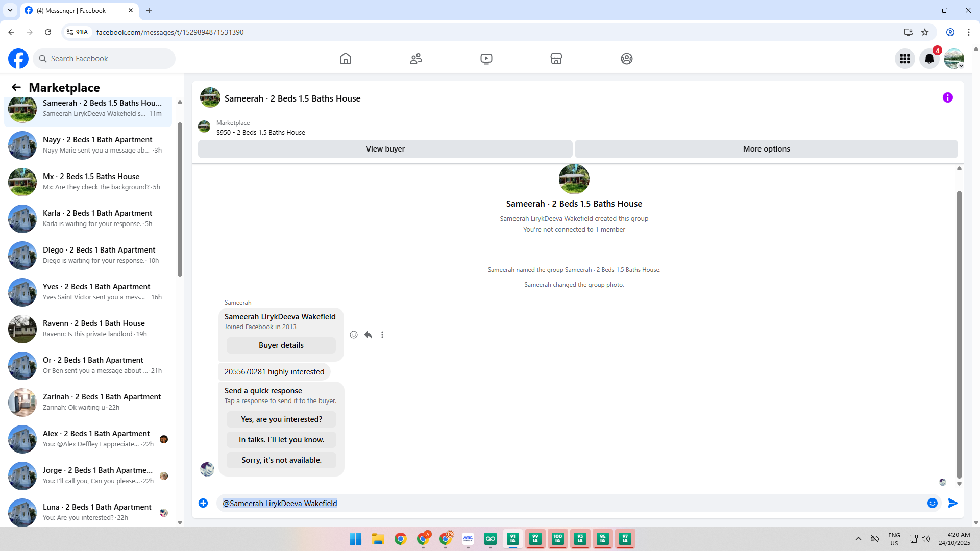Go back using the Marketplace back arrow
Viewport: 980px width, 551px height.
[x=16, y=87]
